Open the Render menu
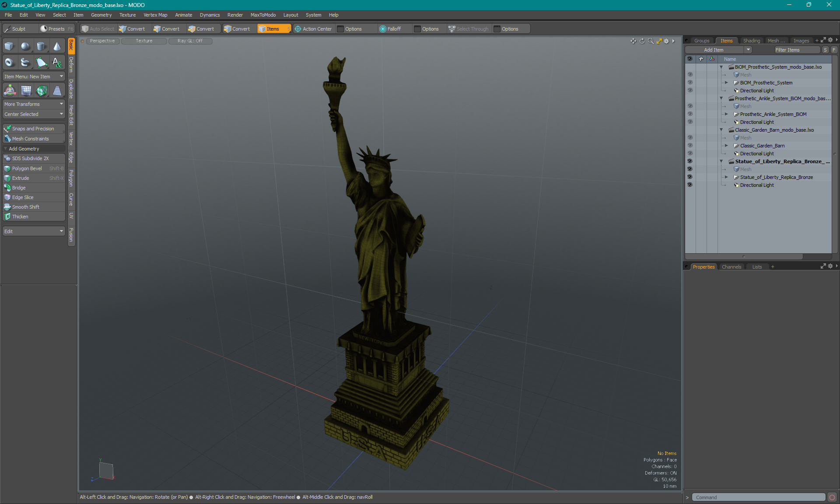The height and width of the screenshot is (504, 840). [235, 15]
